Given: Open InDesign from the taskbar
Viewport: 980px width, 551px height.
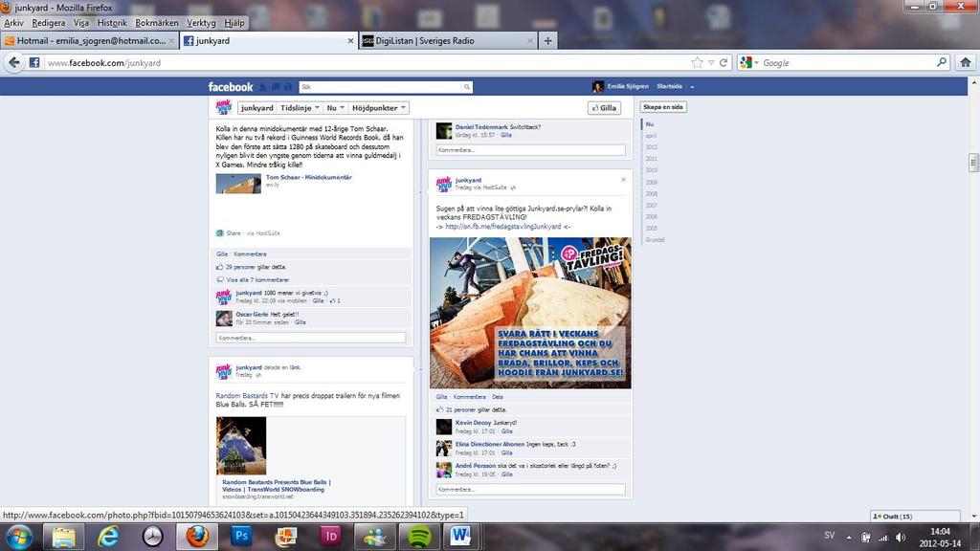Looking at the screenshot, I should pos(330,537).
